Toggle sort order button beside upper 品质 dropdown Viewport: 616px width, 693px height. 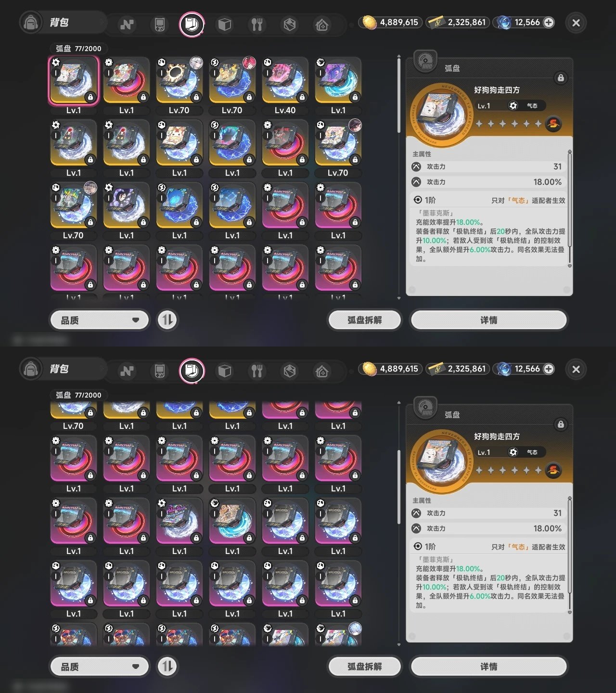pos(167,320)
